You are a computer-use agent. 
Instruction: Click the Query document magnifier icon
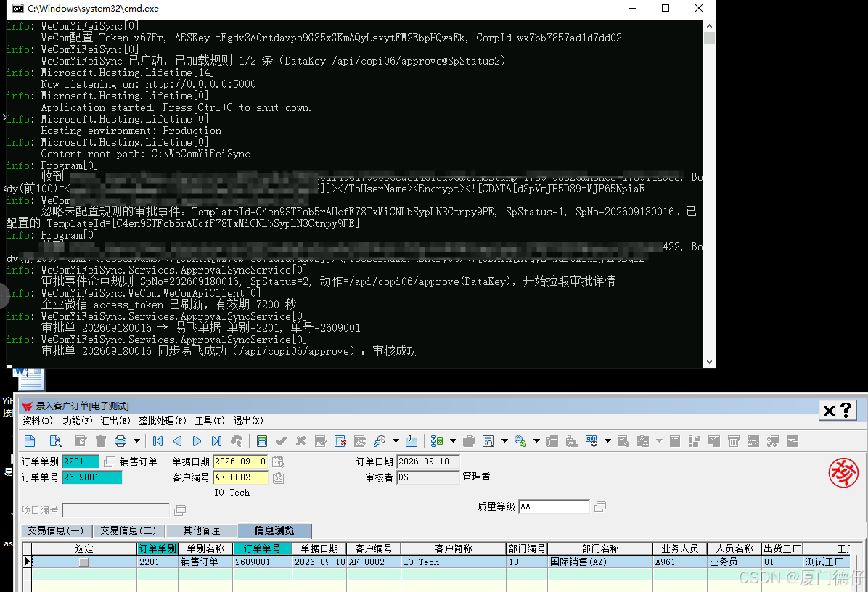pos(55,441)
